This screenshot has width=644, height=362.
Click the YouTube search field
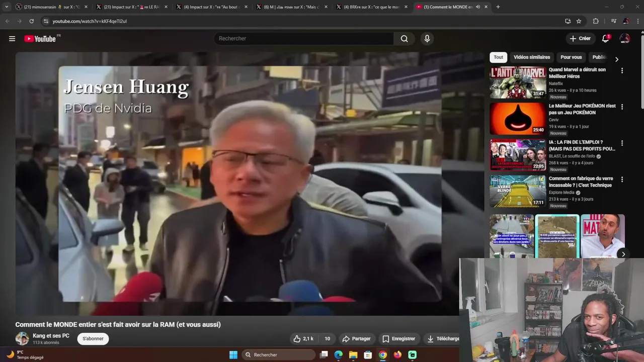304,39
